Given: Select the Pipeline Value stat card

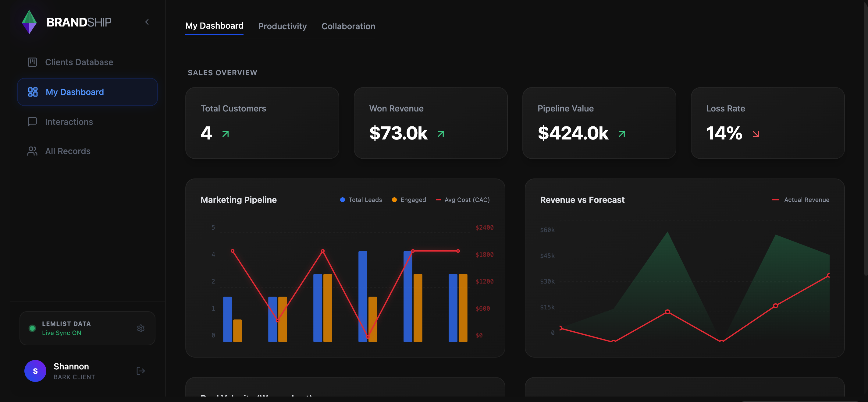Looking at the screenshot, I should click(x=599, y=124).
